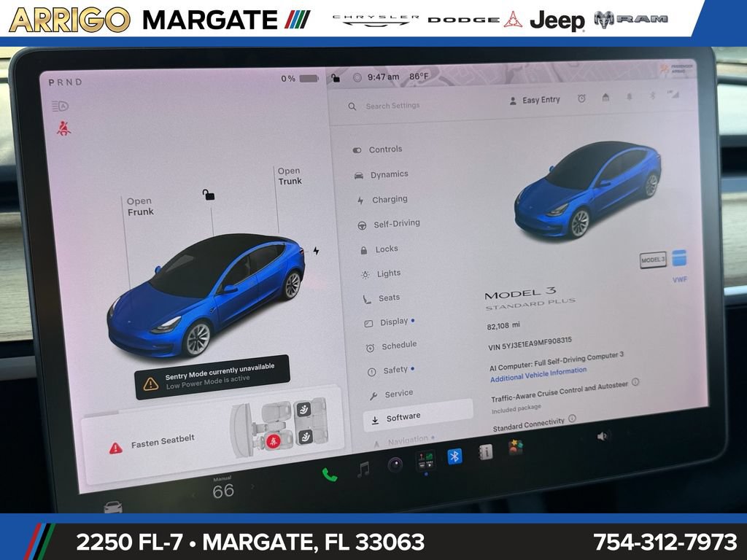Image resolution: width=747 pixels, height=560 pixels.
Task: Open the Lights settings menu
Action: 381,274
